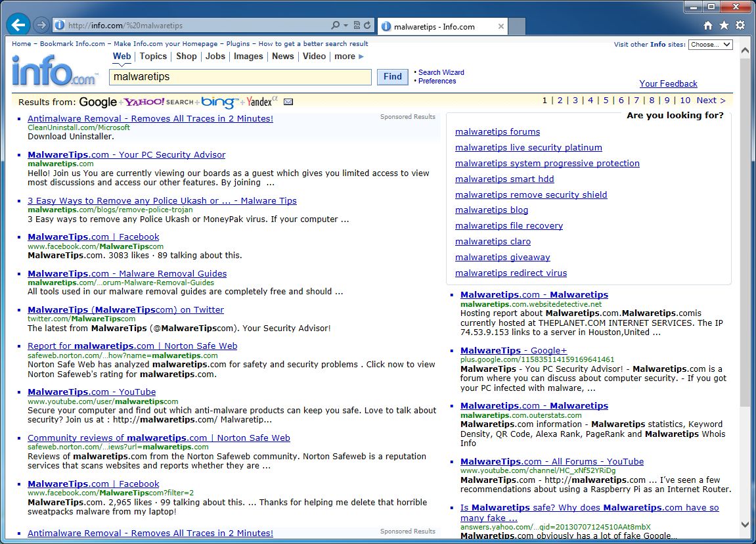756x544 pixels.
Task: Click the browser Back arrow button
Action: click(x=18, y=24)
